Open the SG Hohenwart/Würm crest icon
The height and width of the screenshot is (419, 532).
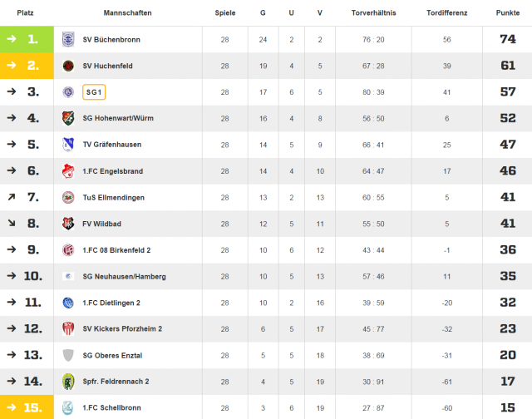pyautogui.click(x=68, y=118)
